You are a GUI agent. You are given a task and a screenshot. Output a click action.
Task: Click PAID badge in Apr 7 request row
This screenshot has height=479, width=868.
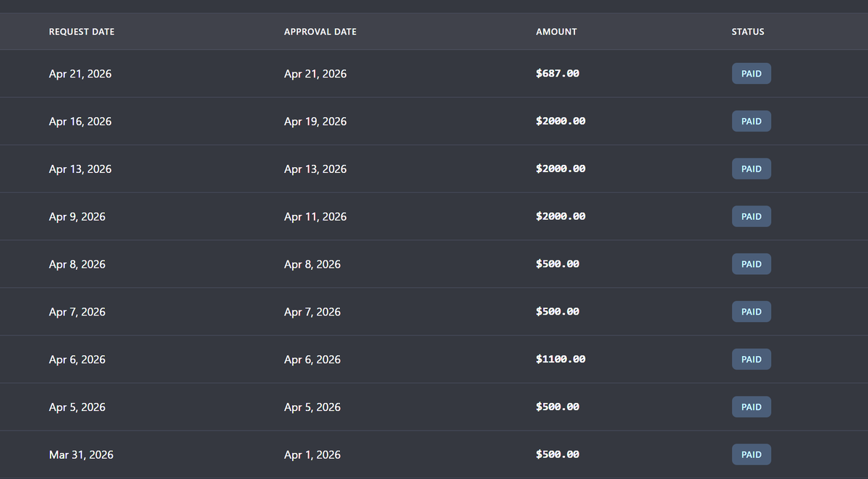click(x=752, y=312)
